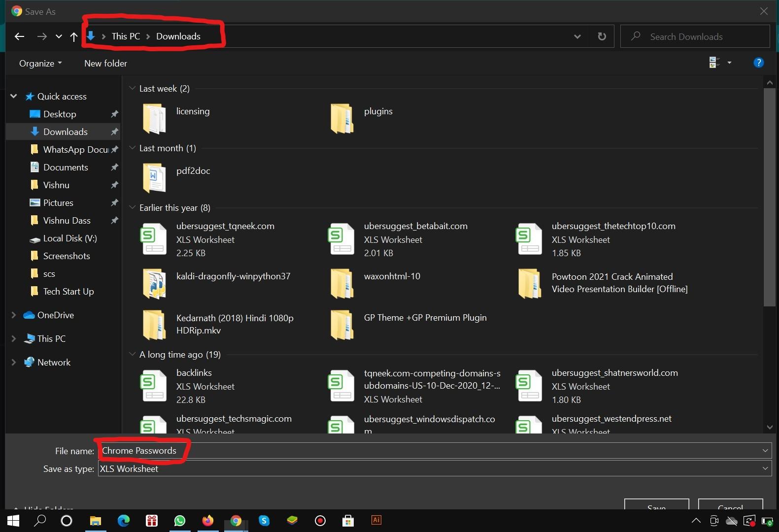The image size is (779, 532).
Task: Click the forward navigation arrow
Action: click(42, 36)
